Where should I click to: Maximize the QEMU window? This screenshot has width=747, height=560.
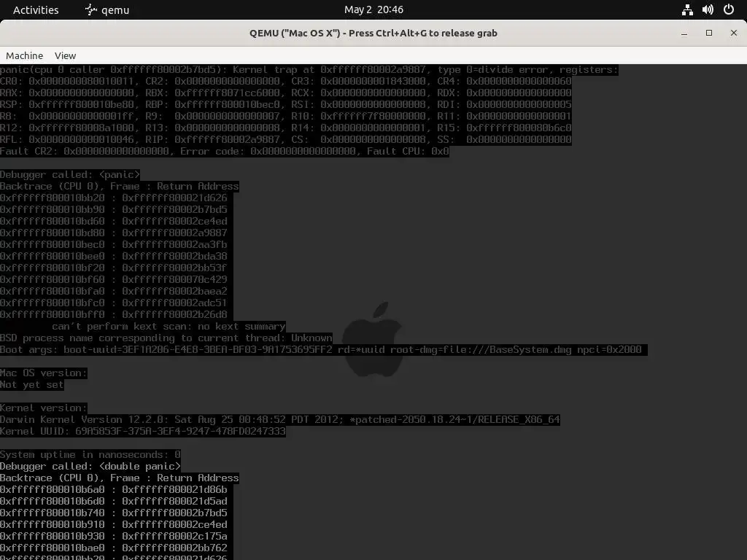tap(709, 33)
